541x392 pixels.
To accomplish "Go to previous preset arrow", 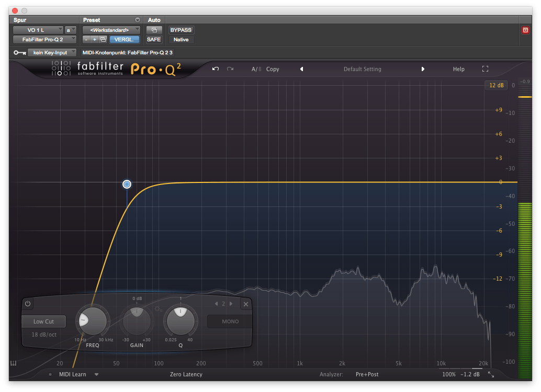I will tap(301, 69).
